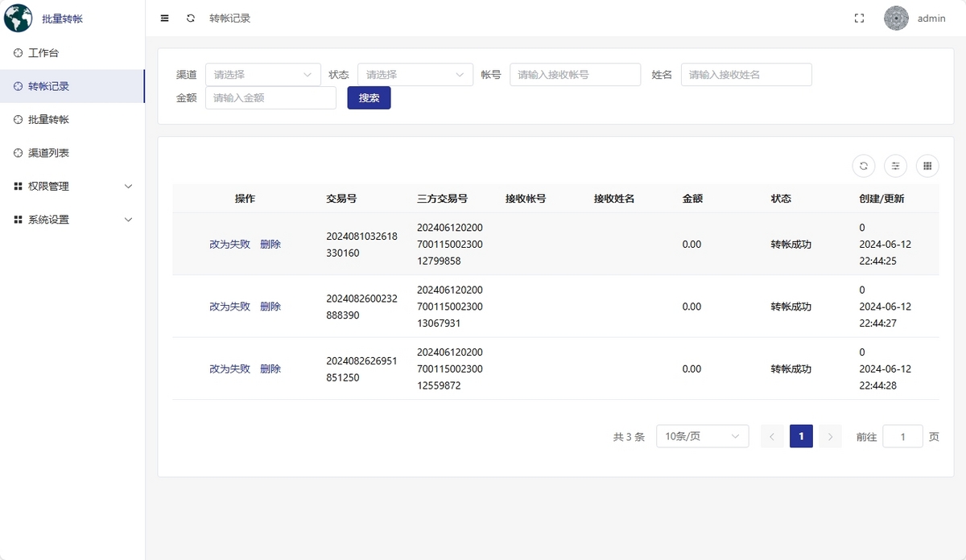
Task: Click timestamp 2024-06-12 22:44:27
Action: click(x=885, y=315)
